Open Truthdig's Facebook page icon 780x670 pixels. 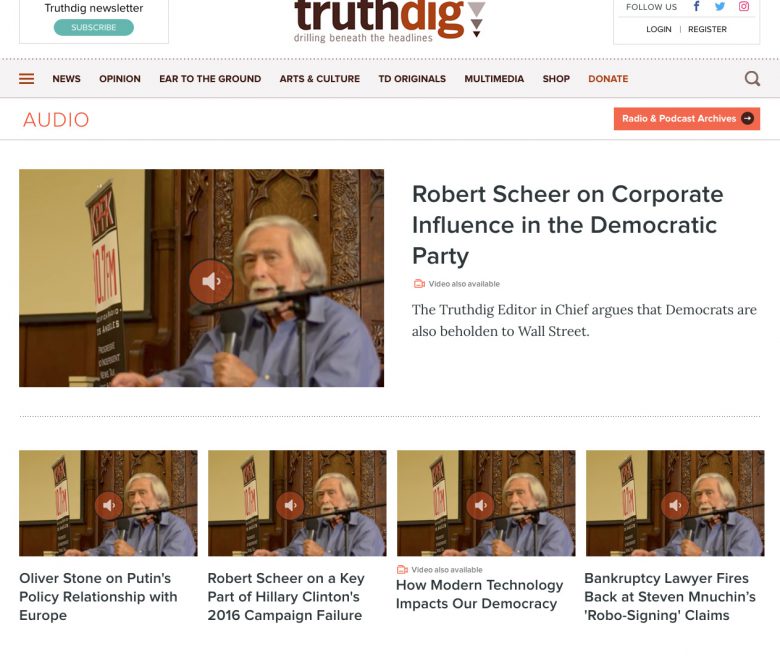click(696, 6)
